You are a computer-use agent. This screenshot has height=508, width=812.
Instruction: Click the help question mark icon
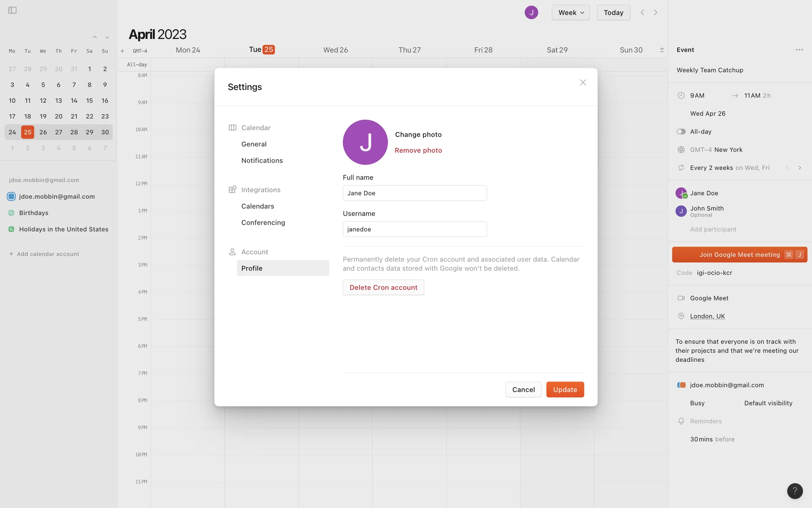[x=795, y=491]
